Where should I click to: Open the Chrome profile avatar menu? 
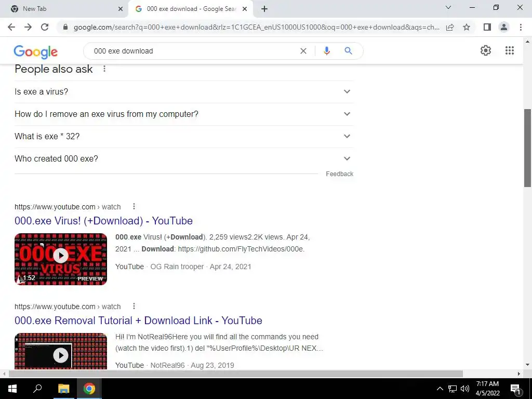[504, 27]
